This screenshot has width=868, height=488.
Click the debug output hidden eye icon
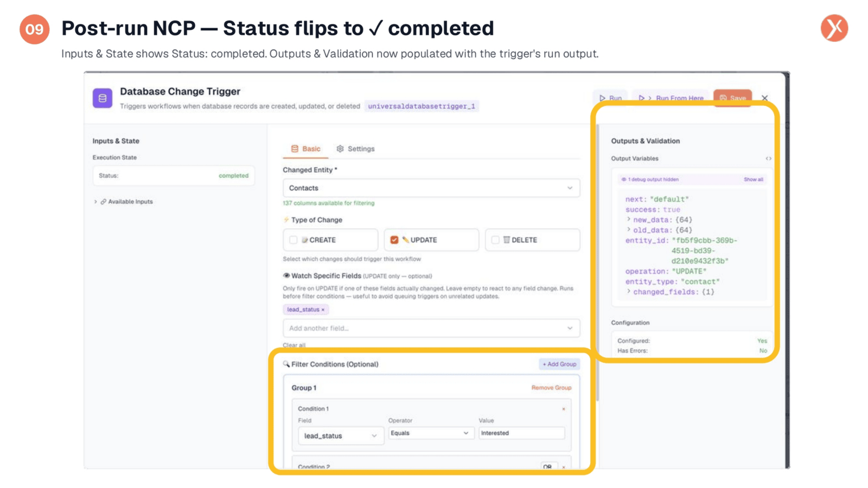tap(623, 179)
